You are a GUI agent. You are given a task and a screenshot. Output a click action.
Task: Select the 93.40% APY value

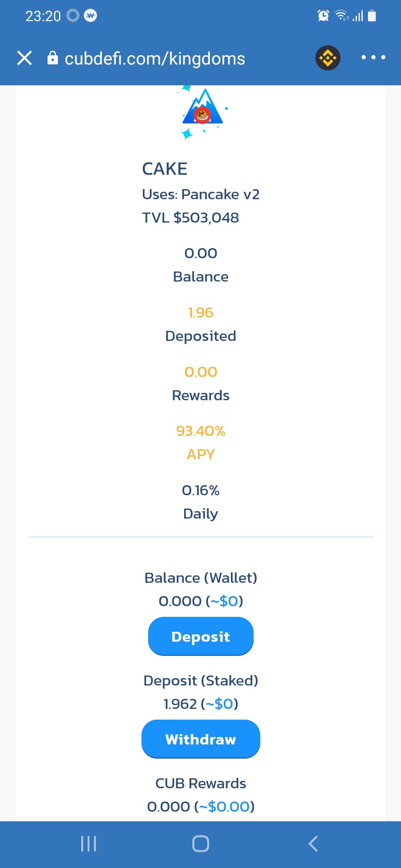200,431
